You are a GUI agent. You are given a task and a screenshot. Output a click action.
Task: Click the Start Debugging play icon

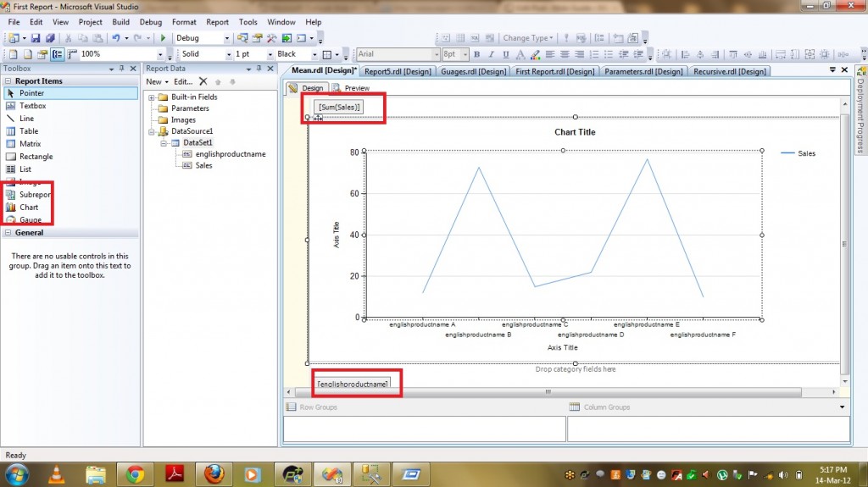163,38
